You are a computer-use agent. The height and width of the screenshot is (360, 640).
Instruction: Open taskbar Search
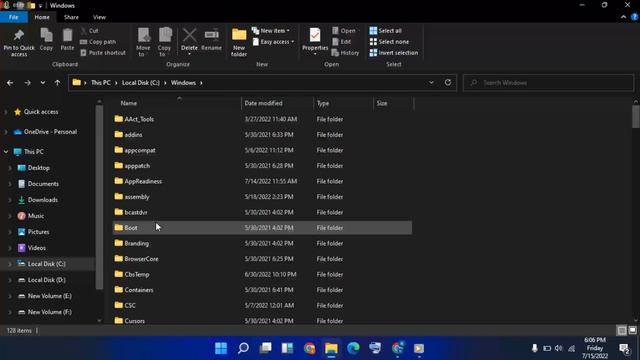pos(243,348)
